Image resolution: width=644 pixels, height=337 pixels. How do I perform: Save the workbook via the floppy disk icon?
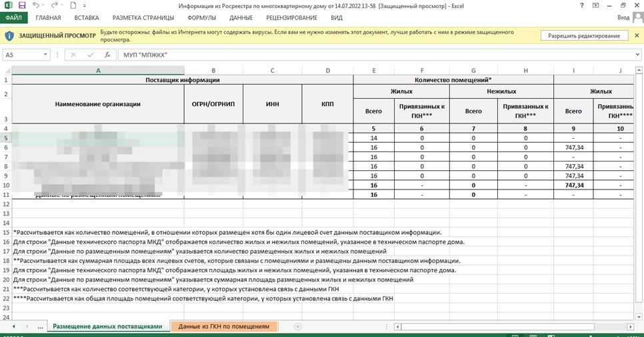pos(22,6)
